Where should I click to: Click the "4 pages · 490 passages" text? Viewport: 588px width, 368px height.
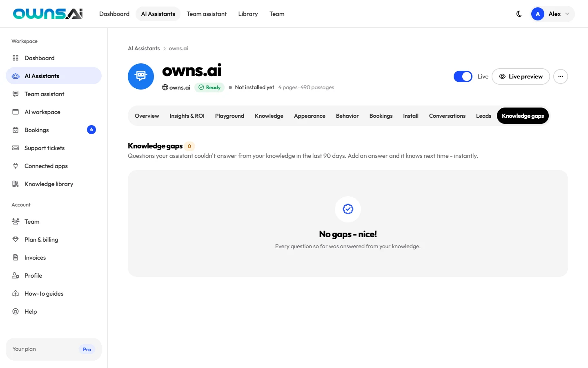306,88
